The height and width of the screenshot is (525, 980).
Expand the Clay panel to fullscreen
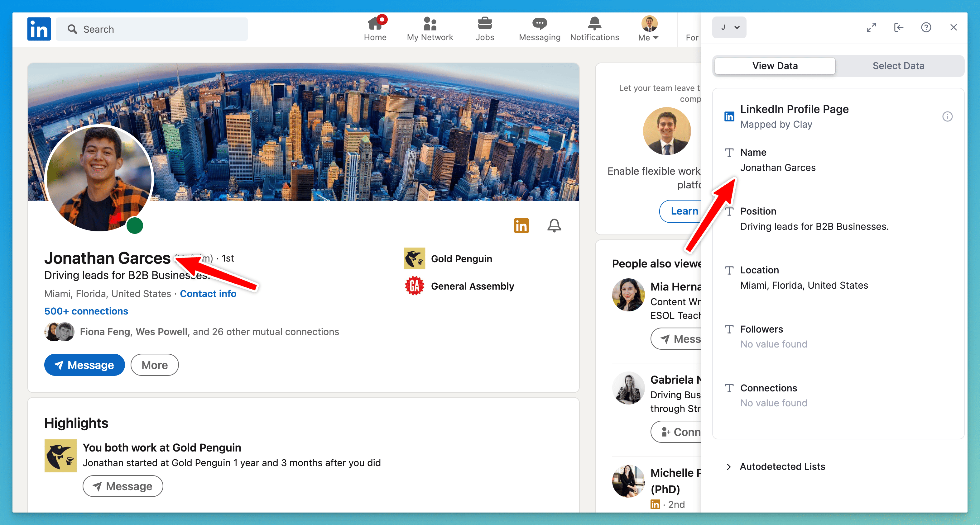tap(871, 27)
